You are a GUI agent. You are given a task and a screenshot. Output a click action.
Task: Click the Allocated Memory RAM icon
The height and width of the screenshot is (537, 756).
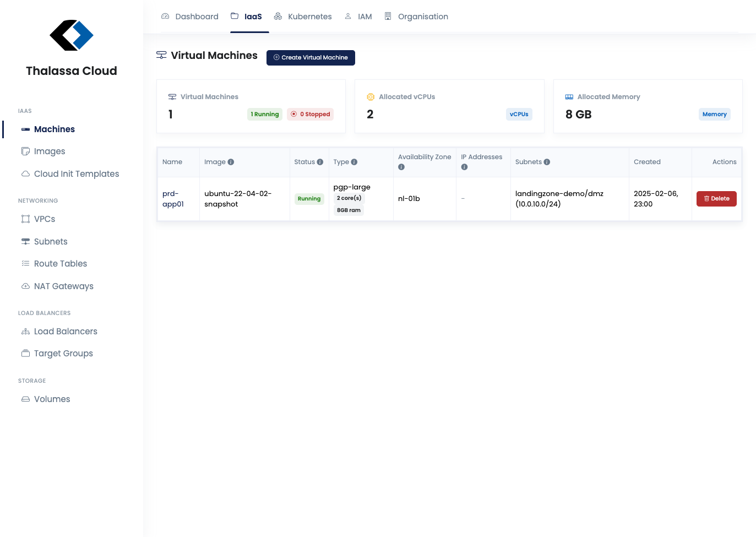tap(569, 97)
